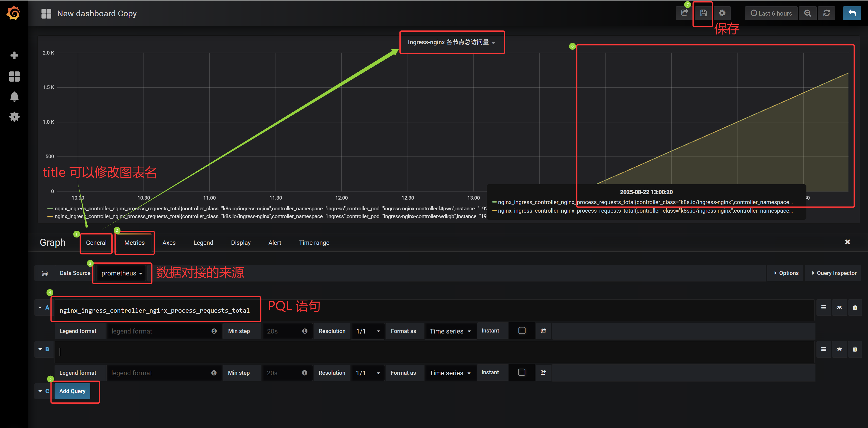The width and height of the screenshot is (868, 428).
Task: Click the back to dashboard arrow button
Action: tap(852, 13)
